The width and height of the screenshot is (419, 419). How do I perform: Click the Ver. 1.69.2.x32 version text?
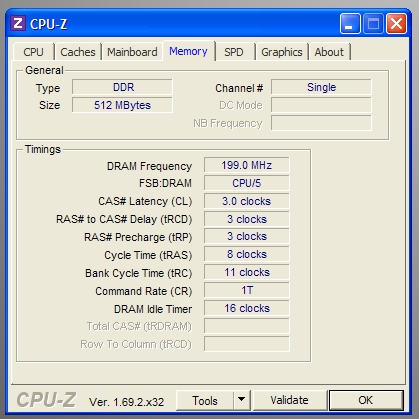coord(126,402)
